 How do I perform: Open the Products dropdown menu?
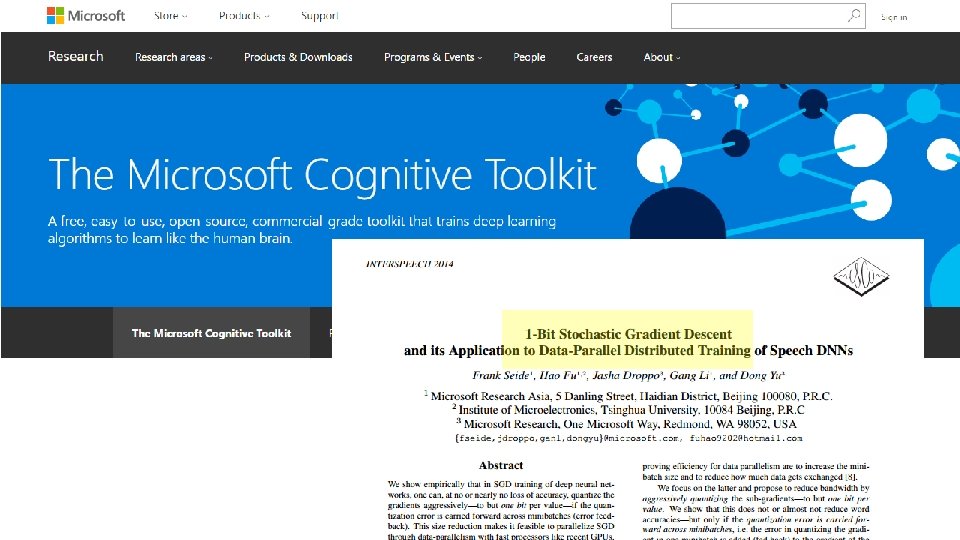click(x=244, y=16)
